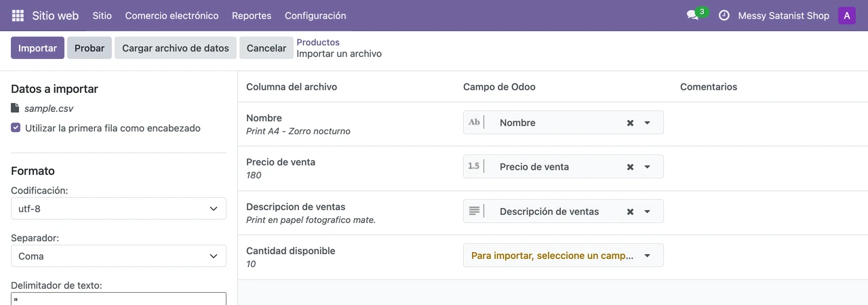Click the sample.csv file icon
Image resolution: width=868 pixels, height=305 pixels.
[x=15, y=108]
